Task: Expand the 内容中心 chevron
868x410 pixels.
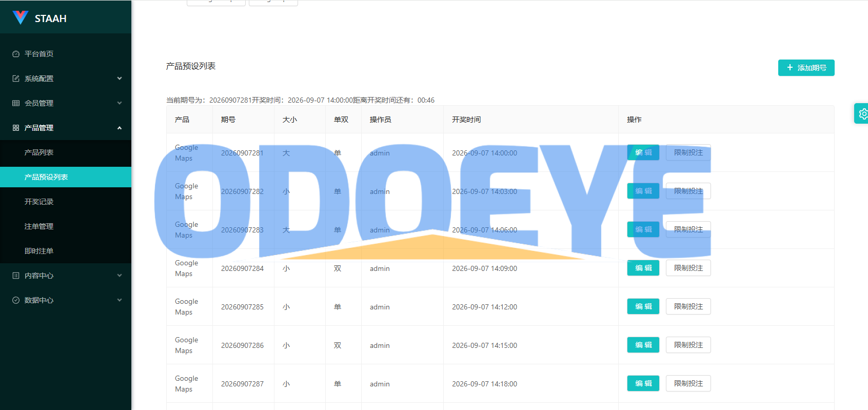Action: click(x=120, y=276)
